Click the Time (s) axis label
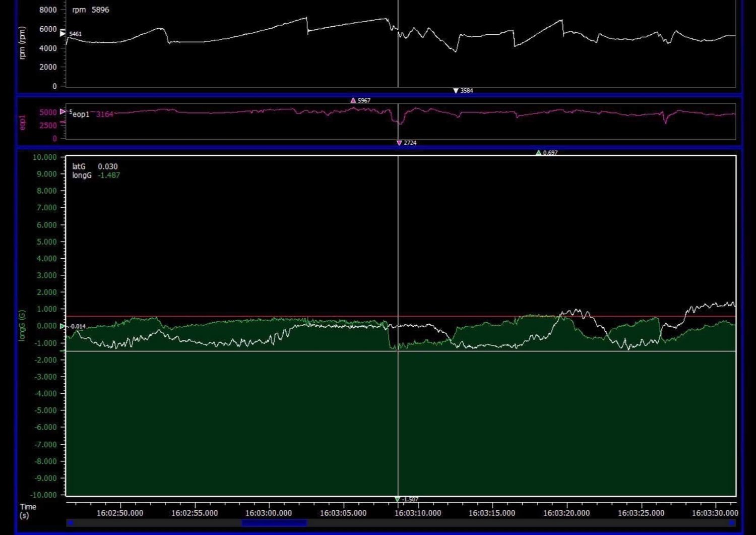This screenshot has height=535, width=756. tap(28, 511)
